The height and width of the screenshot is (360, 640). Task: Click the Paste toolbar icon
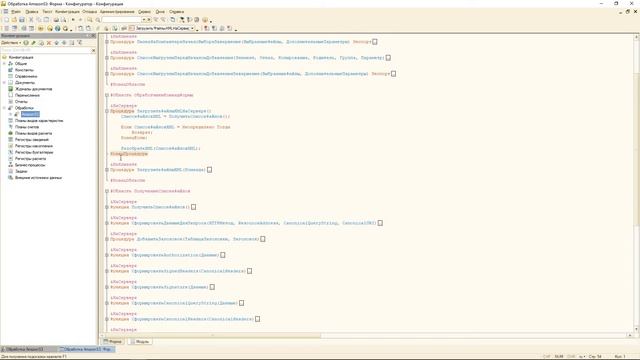[47, 20]
